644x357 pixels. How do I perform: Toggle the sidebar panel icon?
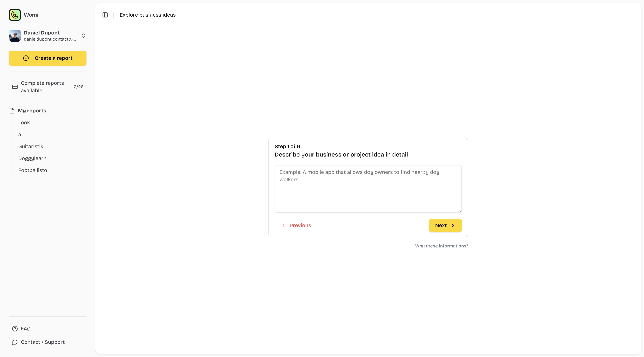[x=105, y=15]
